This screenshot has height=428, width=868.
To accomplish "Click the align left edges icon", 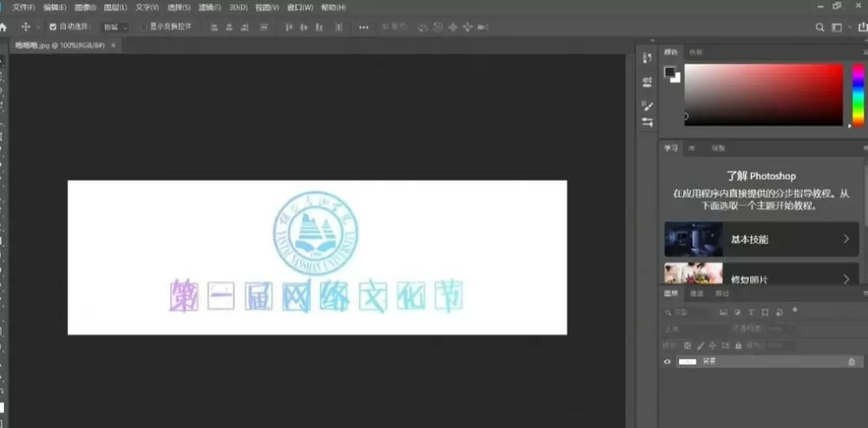I will coord(214,27).
